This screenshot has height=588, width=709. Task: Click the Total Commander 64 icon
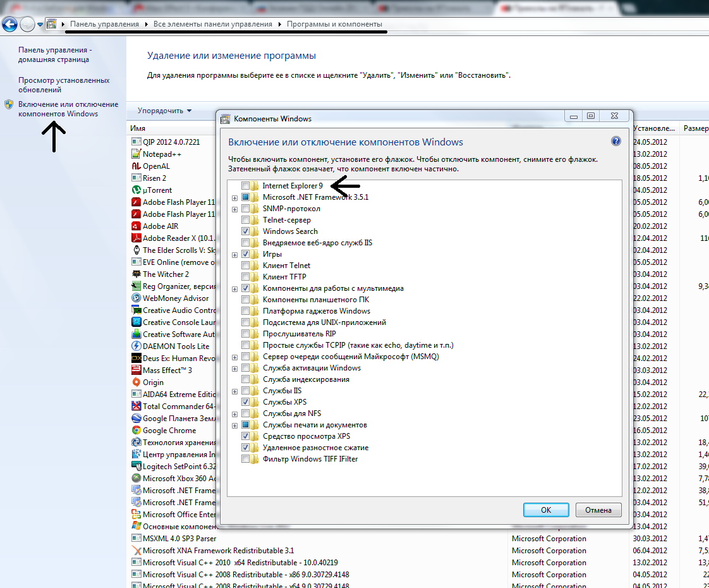[x=136, y=406]
